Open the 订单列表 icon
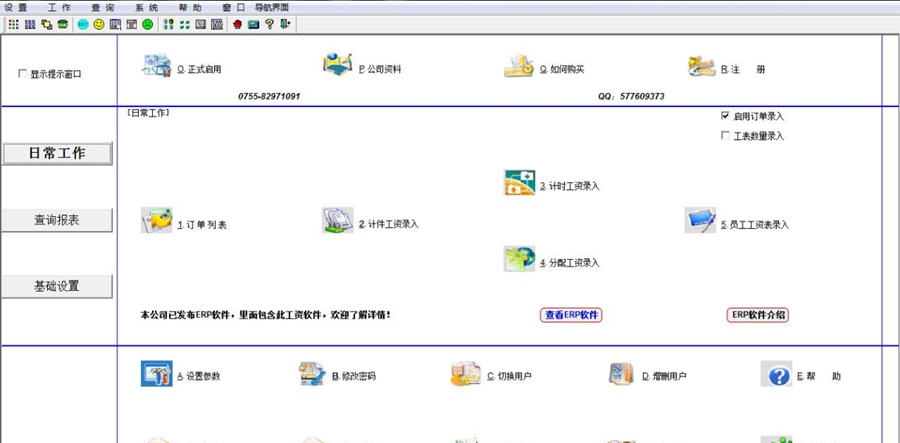 [157, 220]
